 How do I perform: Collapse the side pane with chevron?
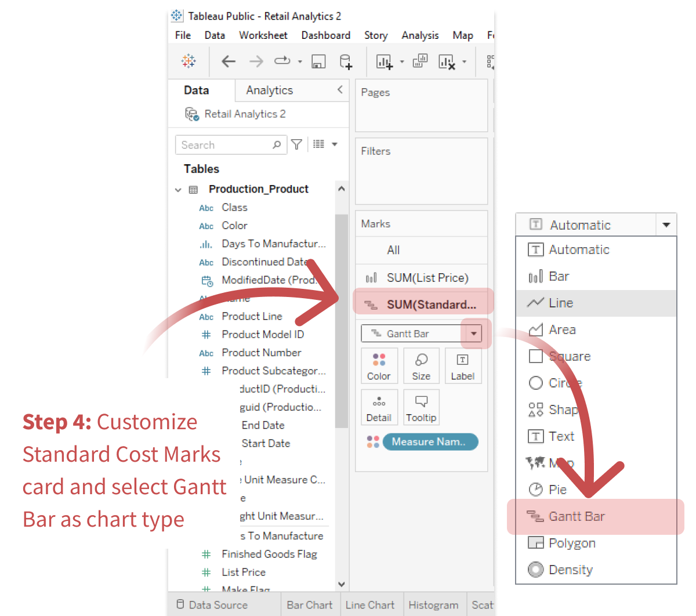click(340, 89)
